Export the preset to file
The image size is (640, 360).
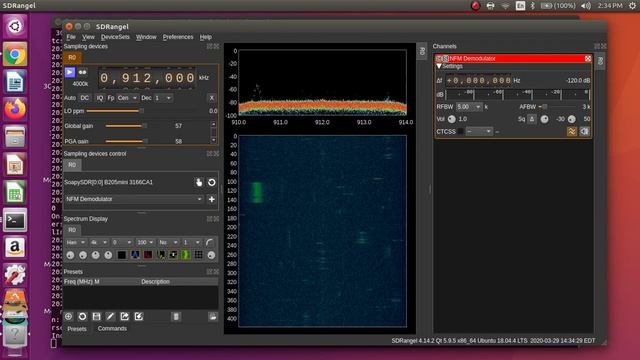(124, 316)
